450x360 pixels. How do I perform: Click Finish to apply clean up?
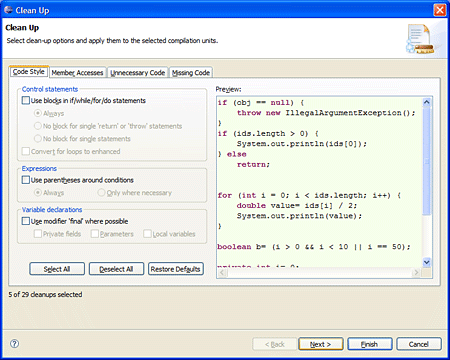[x=370, y=344]
